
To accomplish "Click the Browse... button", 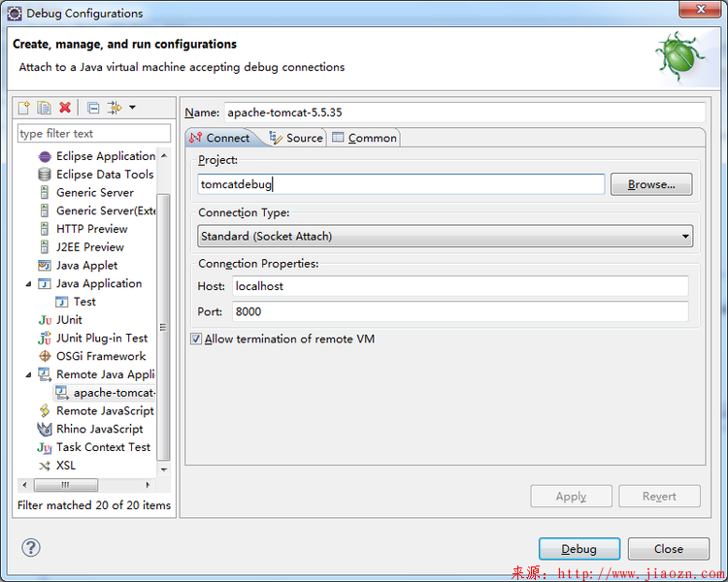I will (x=651, y=184).
